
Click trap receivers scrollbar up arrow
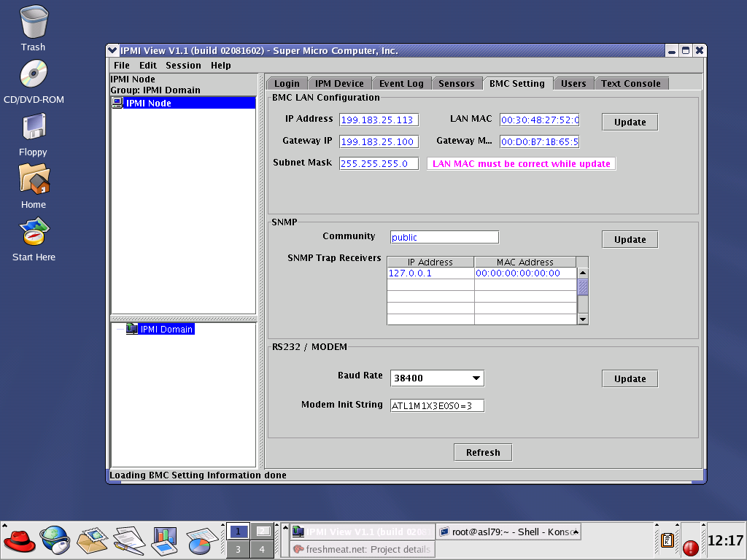click(583, 273)
